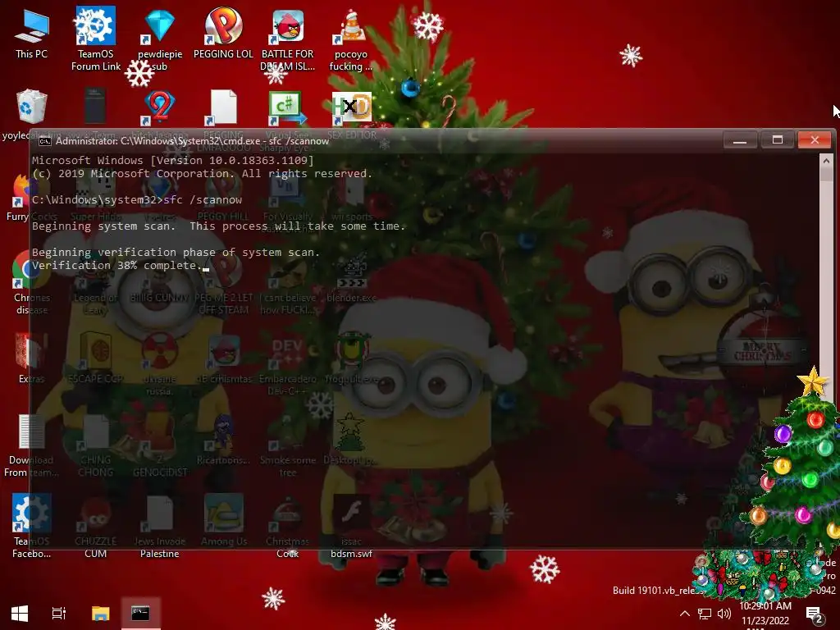The width and height of the screenshot is (840, 630).
Task: Select the dark computer tower desktop icon
Action: (95, 106)
